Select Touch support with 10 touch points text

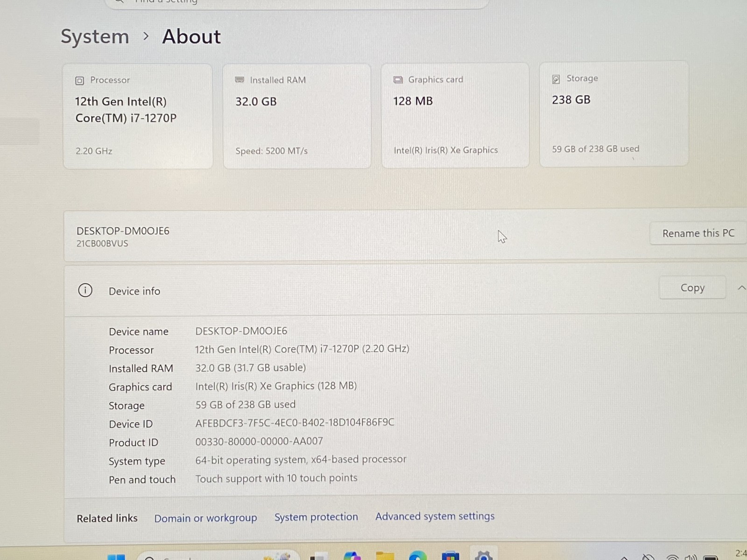[276, 478]
